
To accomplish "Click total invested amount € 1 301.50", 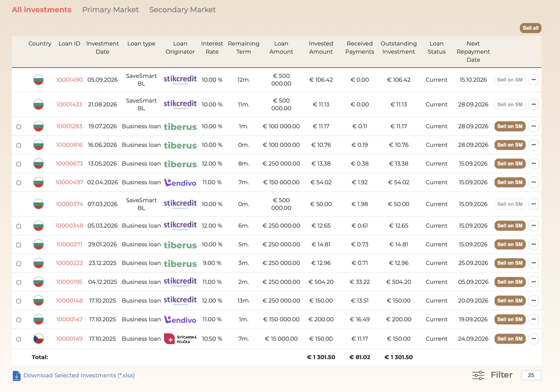I will click(321, 357).
